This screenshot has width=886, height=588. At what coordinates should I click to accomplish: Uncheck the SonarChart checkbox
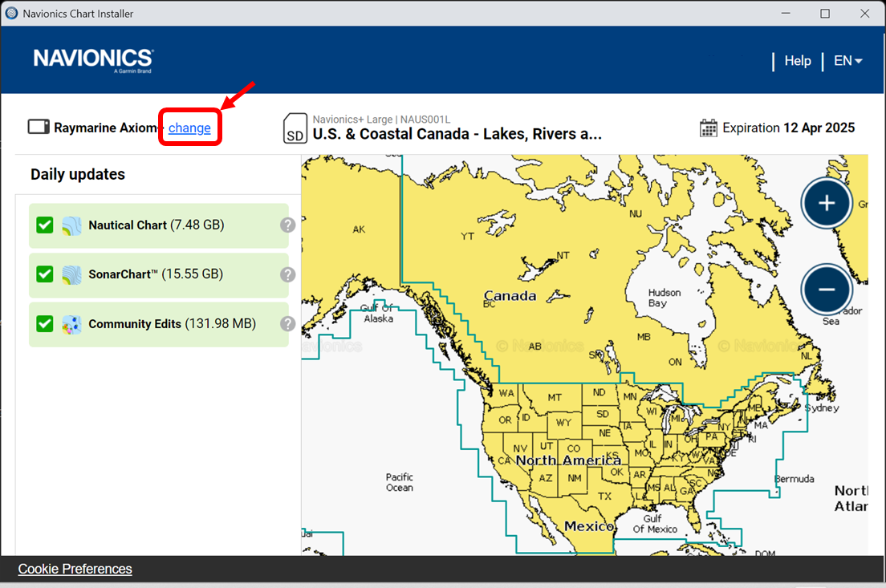point(45,274)
